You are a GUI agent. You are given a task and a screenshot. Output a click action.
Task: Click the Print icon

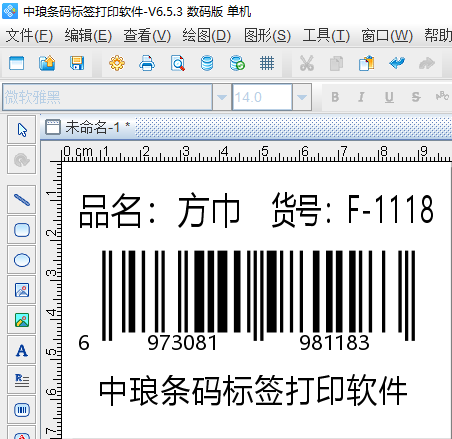coord(147,63)
